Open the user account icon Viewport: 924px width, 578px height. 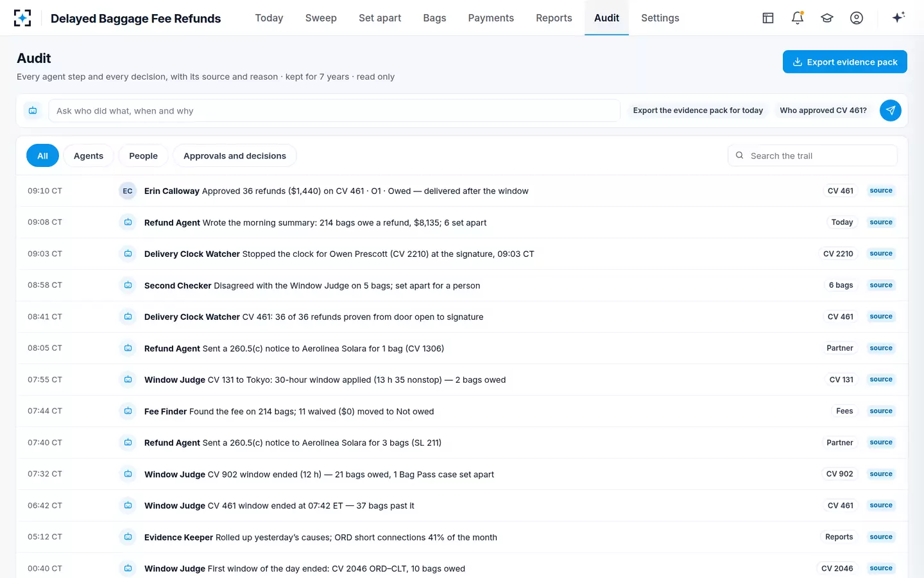[x=857, y=18]
